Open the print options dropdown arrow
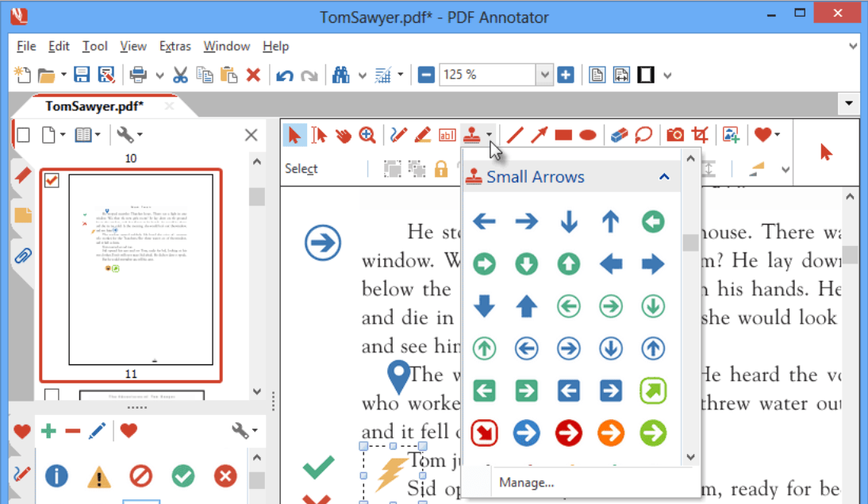The width and height of the screenshot is (868, 504). pyautogui.click(x=159, y=75)
